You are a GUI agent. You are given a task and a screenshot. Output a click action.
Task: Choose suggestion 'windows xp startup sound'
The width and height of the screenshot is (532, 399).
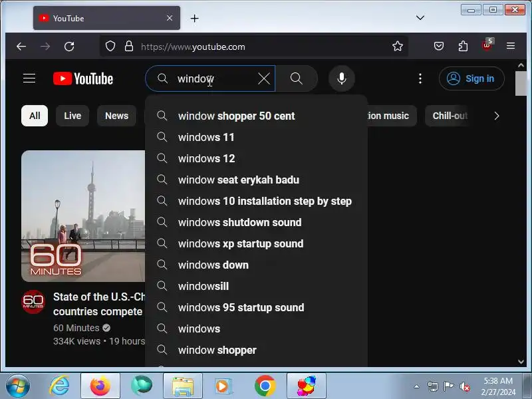[x=257, y=243]
